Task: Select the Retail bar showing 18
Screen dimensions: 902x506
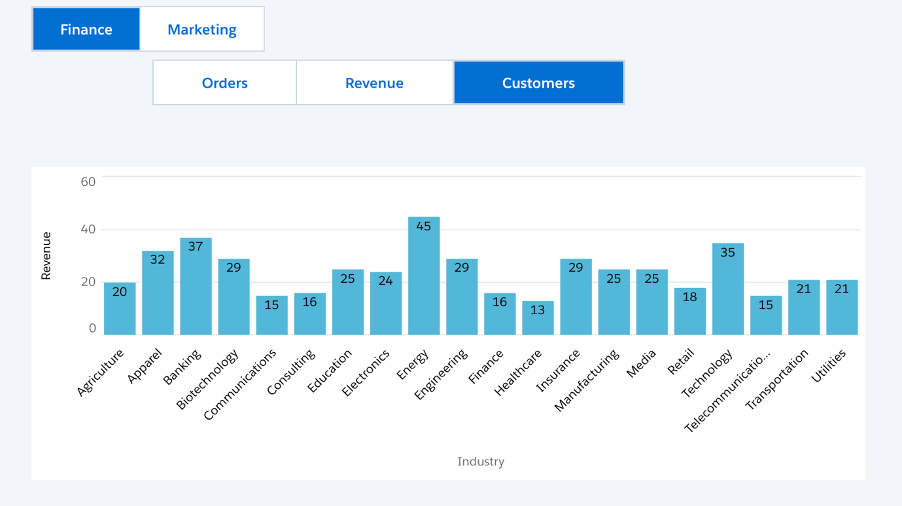Action: (690, 311)
